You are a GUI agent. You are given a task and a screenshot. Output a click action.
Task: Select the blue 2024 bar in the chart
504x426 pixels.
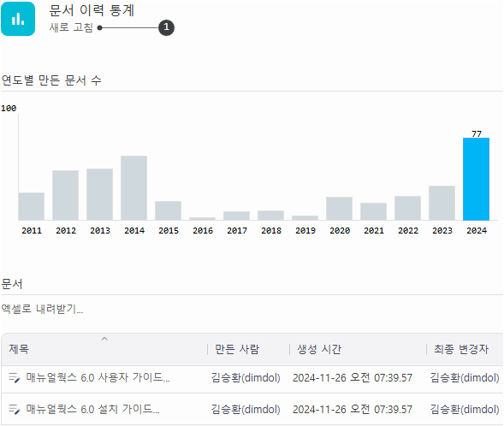point(476,179)
